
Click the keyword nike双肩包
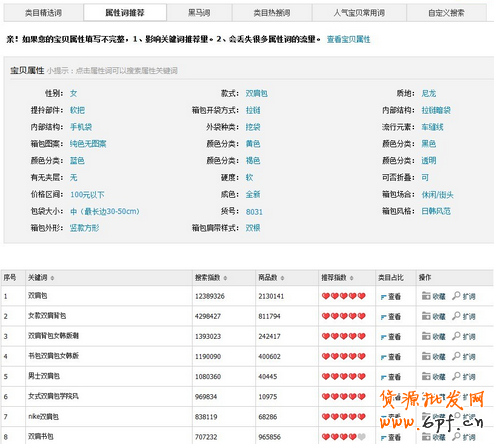[43, 417]
